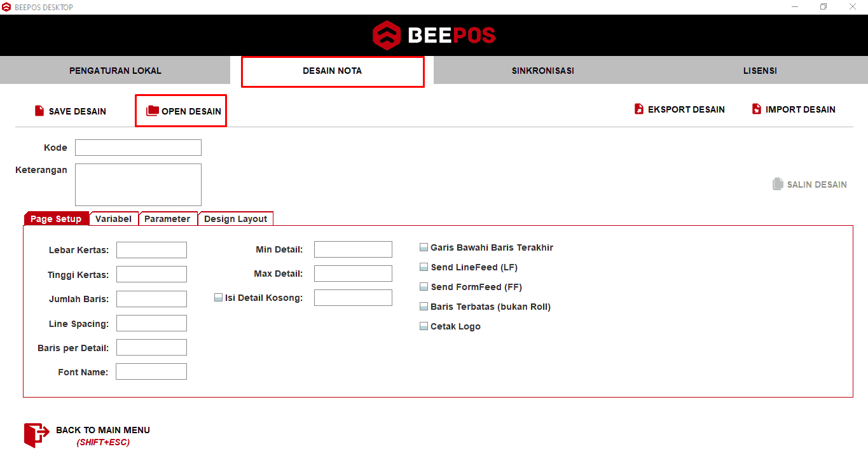Image resolution: width=868 pixels, height=458 pixels.
Task: Click the EKSPORT DESAIN button label
Action: tap(686, 109)
